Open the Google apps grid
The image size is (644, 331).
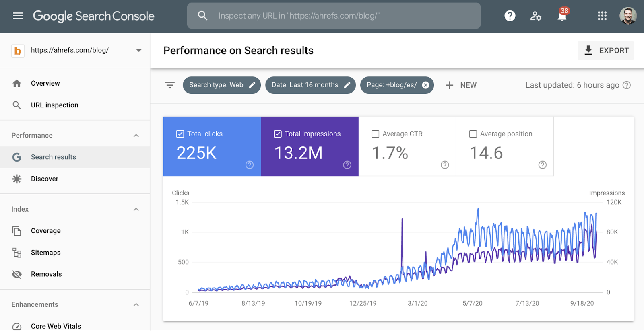click(x=602, y=16)
